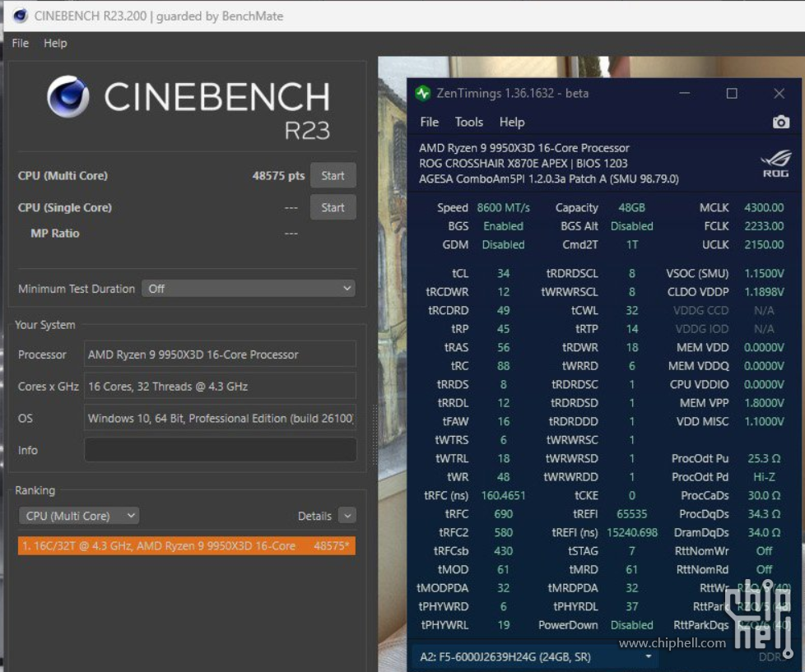Open the CPU (Multi Core) ranking dropdown
Viewport: 805px width, 672px height.
(x=78, y=516)
